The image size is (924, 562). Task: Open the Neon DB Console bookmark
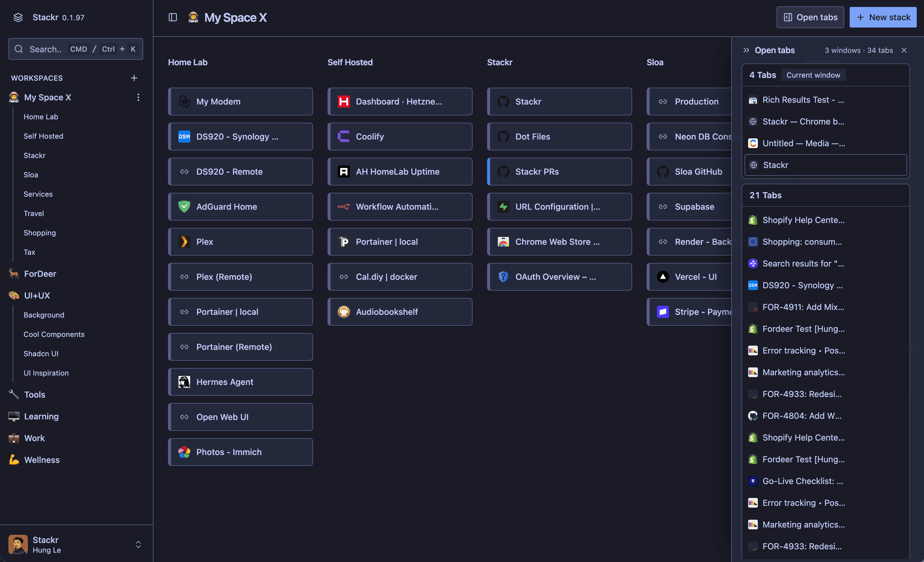(x=689, y=137)
